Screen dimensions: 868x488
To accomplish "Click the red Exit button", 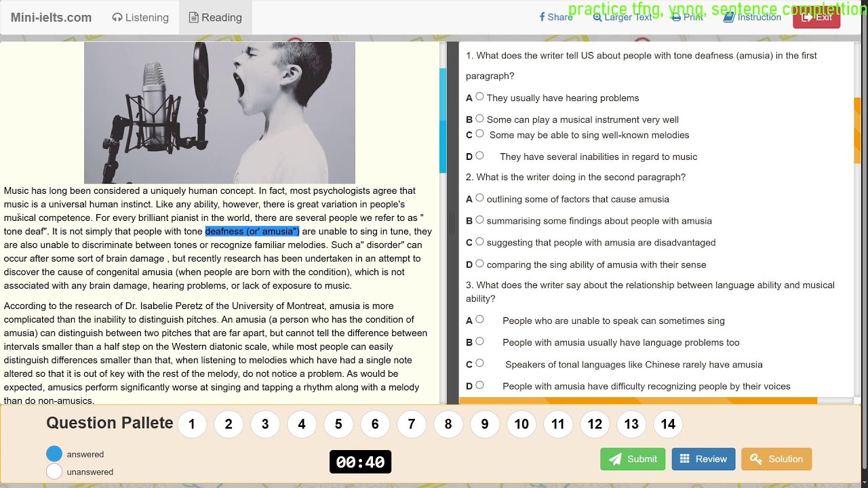I will (x=816, y=17).
